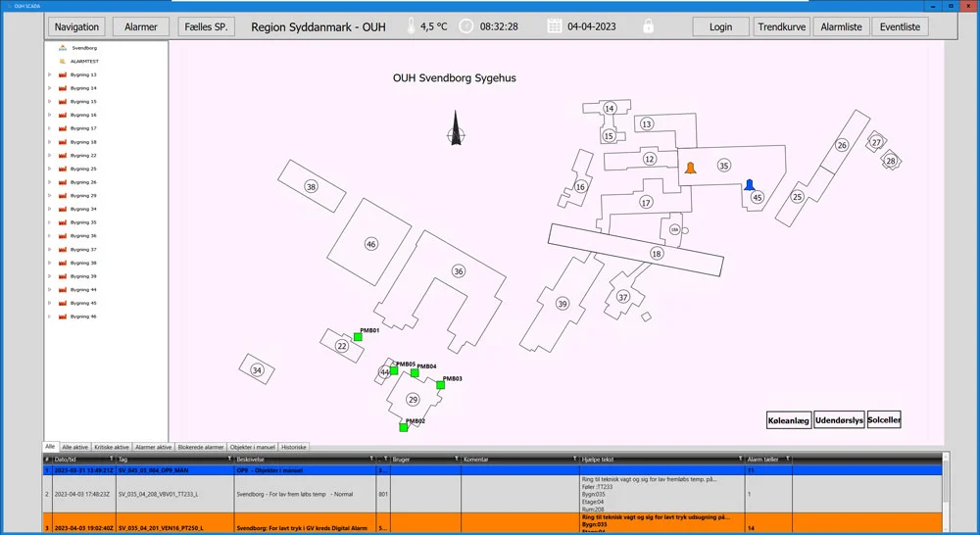
Task: Expand the Bygning 46 tree node
Action: [x=49, y=316]
